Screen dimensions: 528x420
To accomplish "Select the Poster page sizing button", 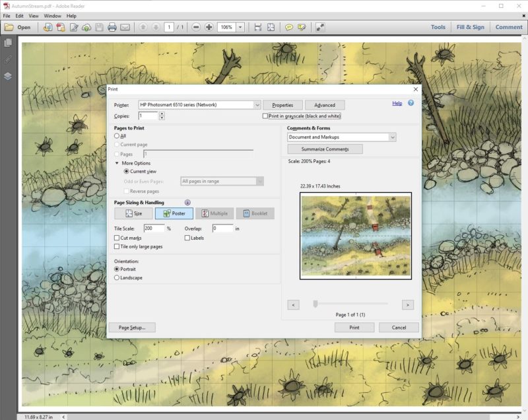I will [174, 213].
